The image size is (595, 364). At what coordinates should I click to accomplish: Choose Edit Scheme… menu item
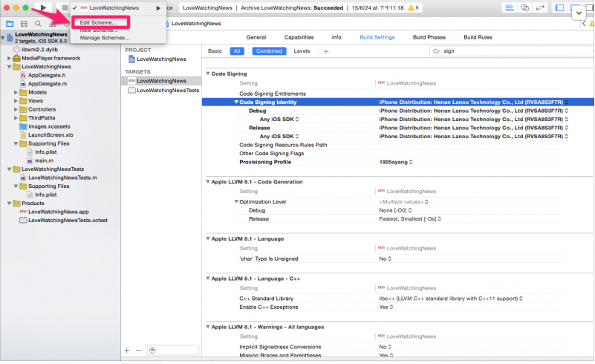point(98,22)
